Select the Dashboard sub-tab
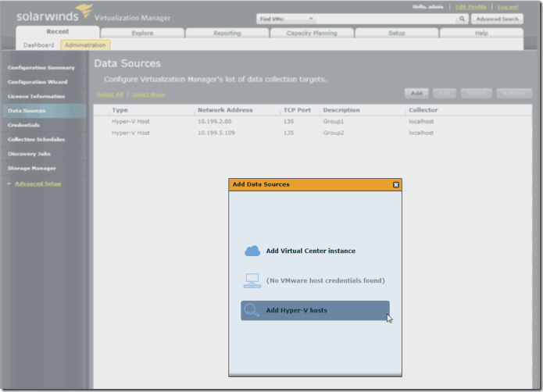 coord(38,45)
